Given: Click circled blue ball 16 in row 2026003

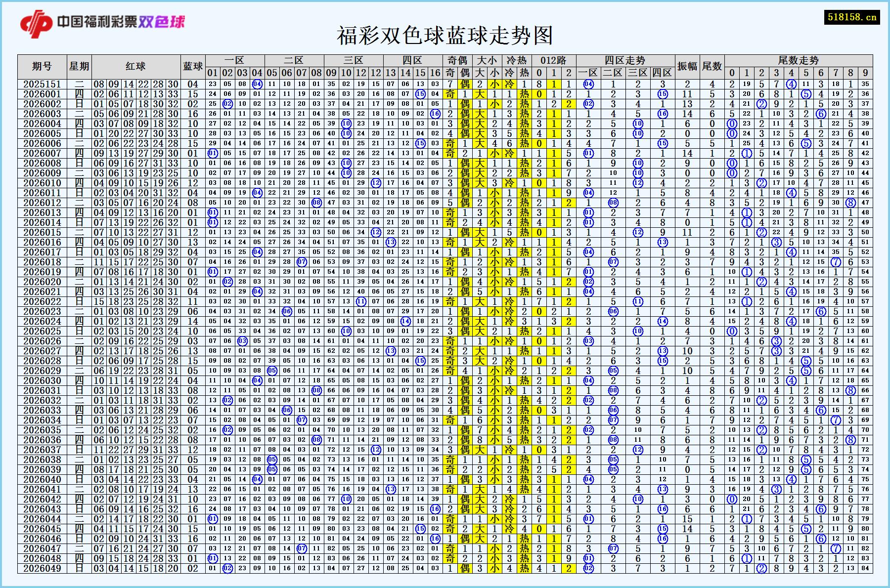Looking at the screenshot, I should pyautogui.click(x=435, y=114).
